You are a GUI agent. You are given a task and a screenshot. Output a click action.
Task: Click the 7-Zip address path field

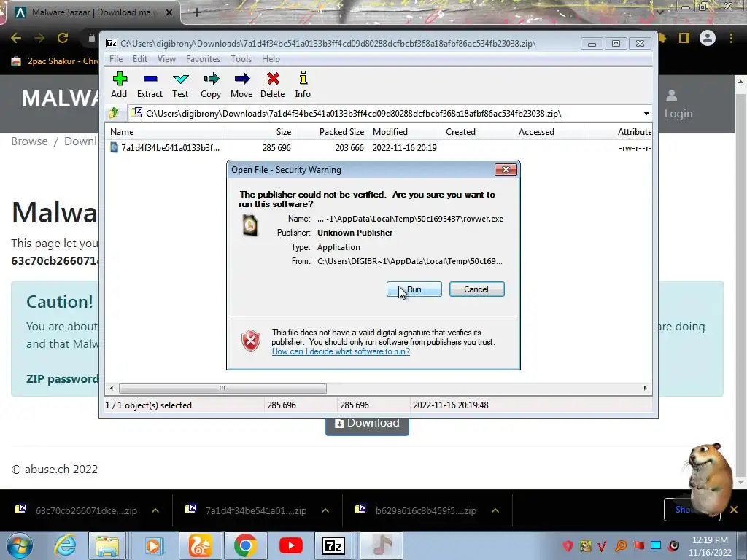tap(385, 114)
